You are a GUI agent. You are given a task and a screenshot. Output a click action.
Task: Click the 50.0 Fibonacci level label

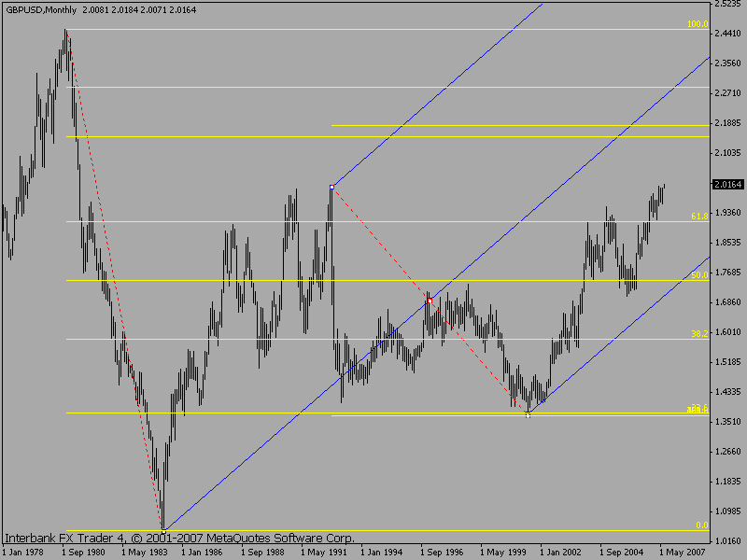(699, 274)
